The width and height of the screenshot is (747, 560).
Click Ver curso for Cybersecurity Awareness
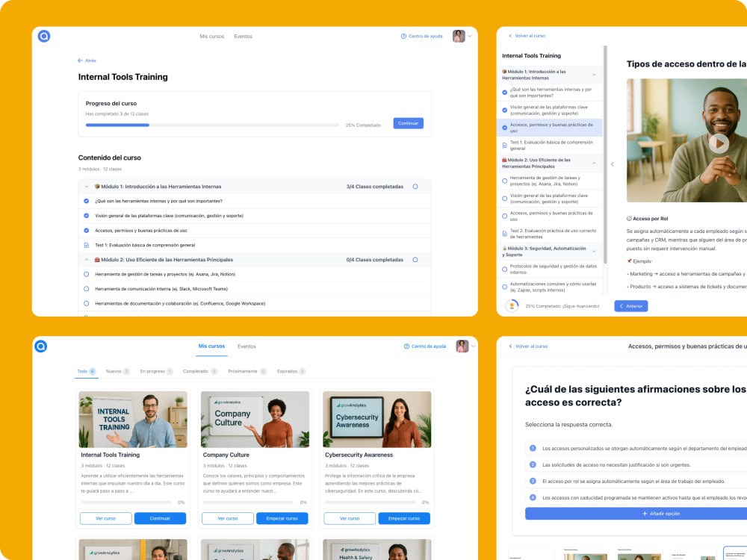tap(350, 519)
